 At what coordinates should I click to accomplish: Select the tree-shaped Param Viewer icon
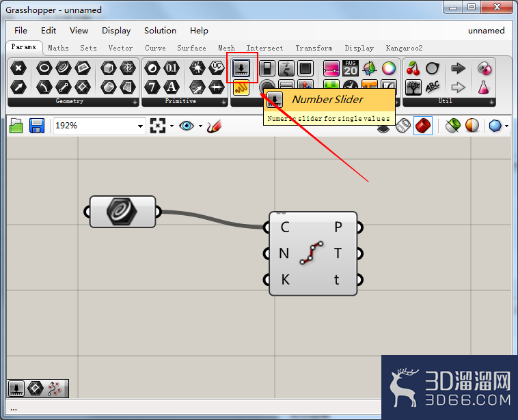pyautogui.click(x=413, y=87)
